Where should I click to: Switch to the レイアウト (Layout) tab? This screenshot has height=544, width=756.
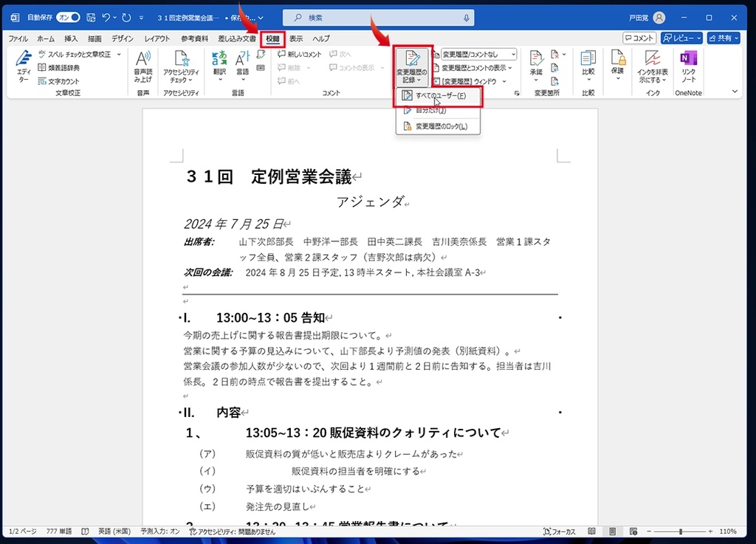(x=157, y=38)
